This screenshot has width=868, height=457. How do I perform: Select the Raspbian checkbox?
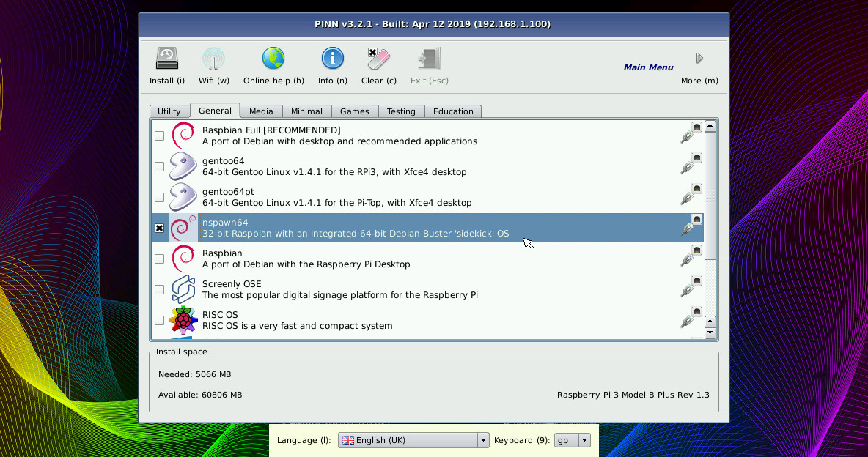159,259
